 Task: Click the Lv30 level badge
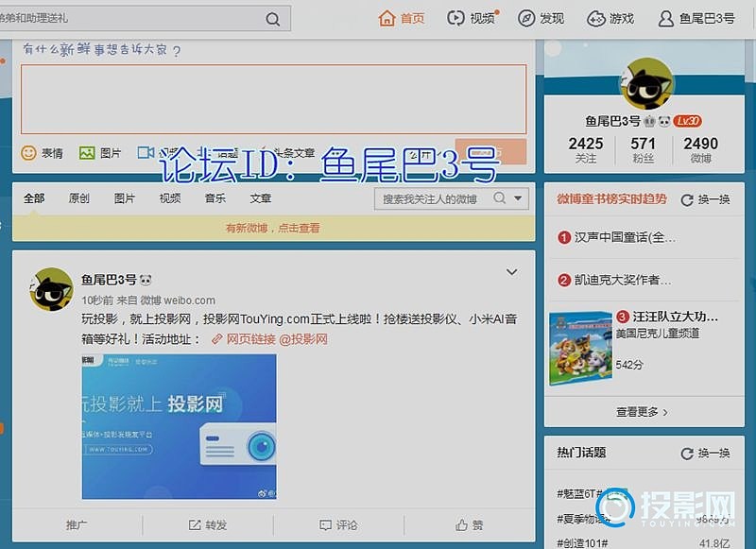point(688,121)
